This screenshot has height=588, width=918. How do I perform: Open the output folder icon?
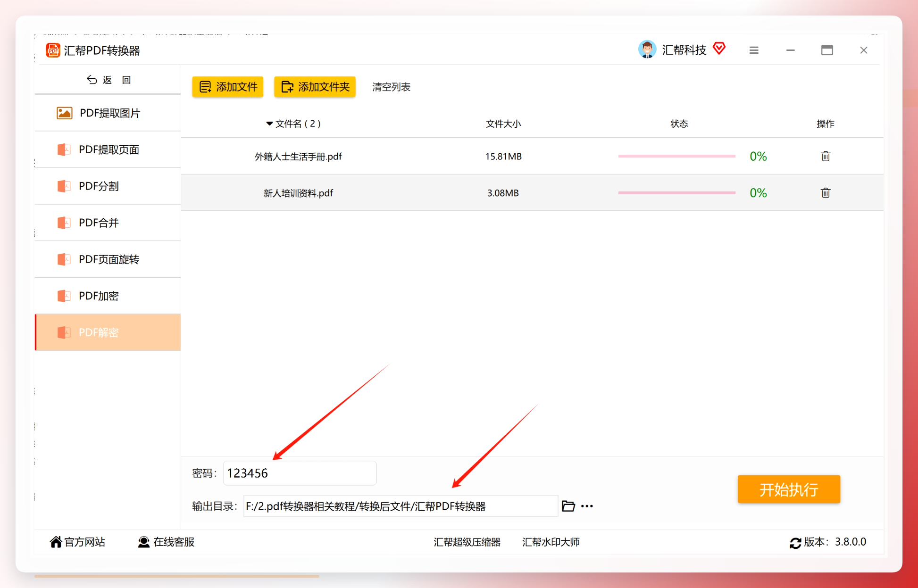[x=568, y=506]
